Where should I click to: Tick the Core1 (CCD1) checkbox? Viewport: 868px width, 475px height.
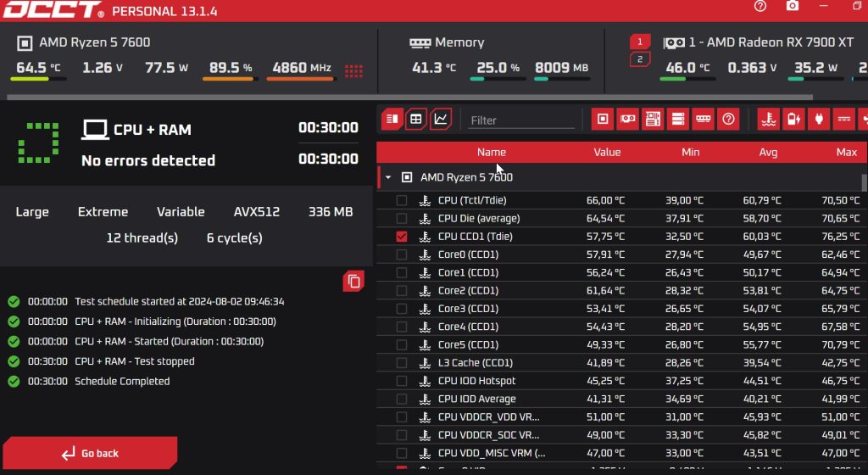pyautogui.click(x=401, y=272)
